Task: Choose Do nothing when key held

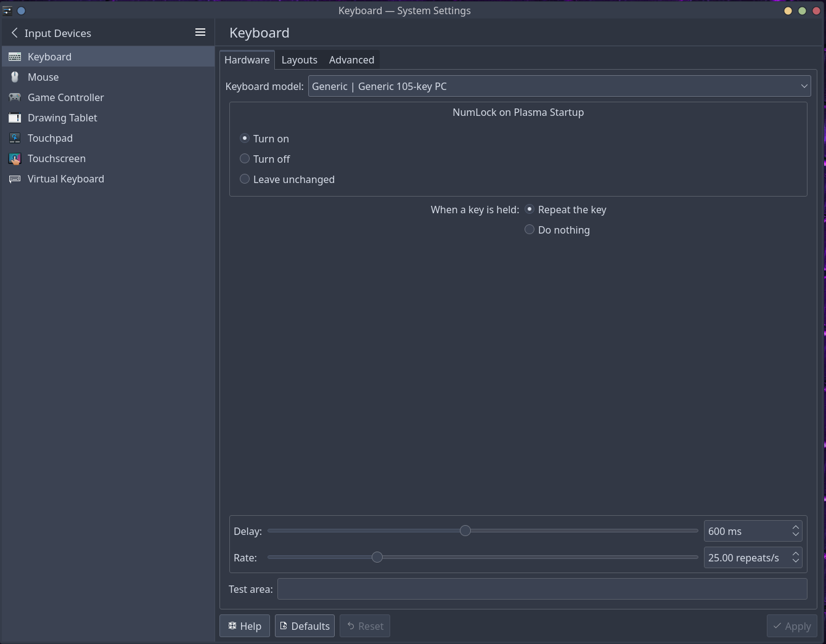Action: pos(530,230)
